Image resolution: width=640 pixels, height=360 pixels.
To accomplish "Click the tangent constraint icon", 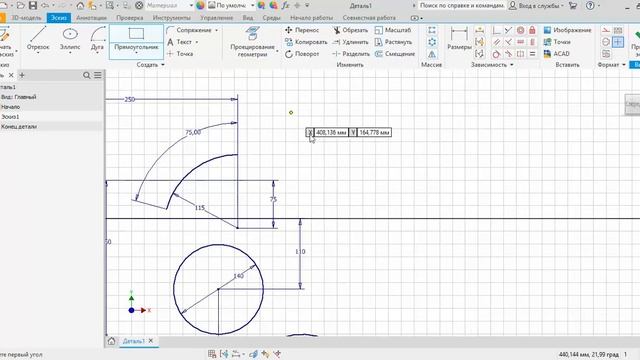I will click(x=496, y=54).
